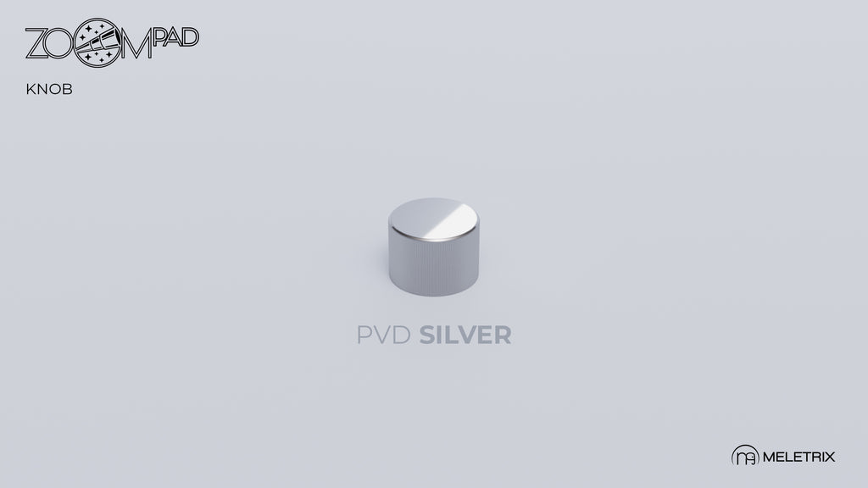Click the MELETRIX wordmark text
Image resolution: width=868 pixels, height=488 pixels.
798,457
